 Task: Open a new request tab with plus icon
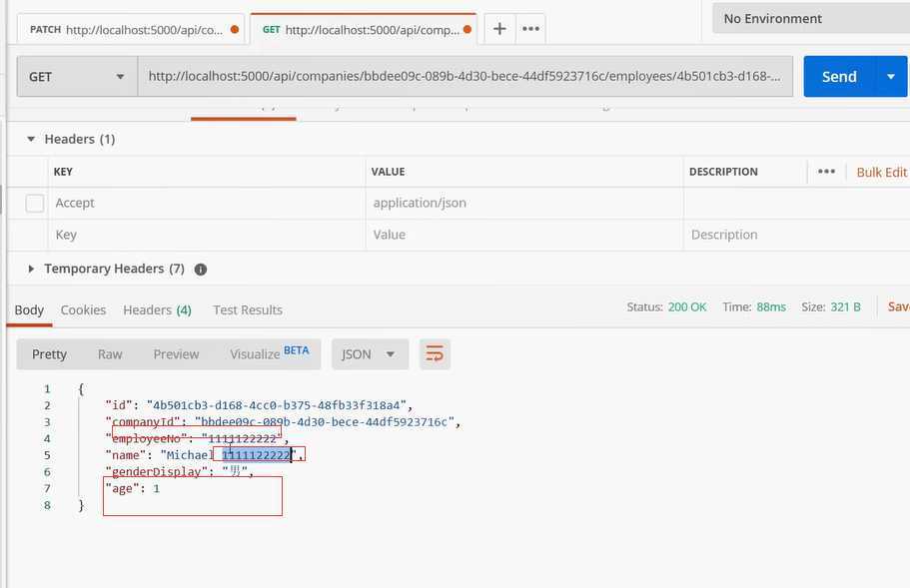click(499, 28)
